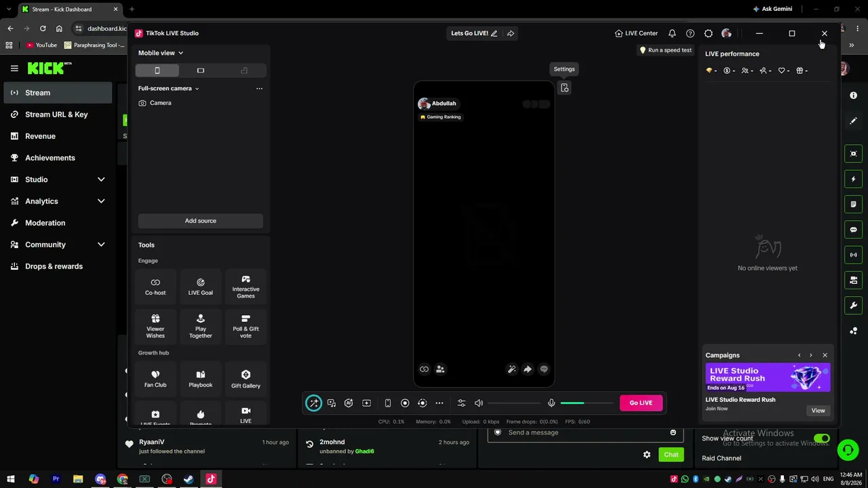Viewport: 868px width, 488px height.
Task: Expand the Analytics section in Kick sidebar
Action: [101, 201]
